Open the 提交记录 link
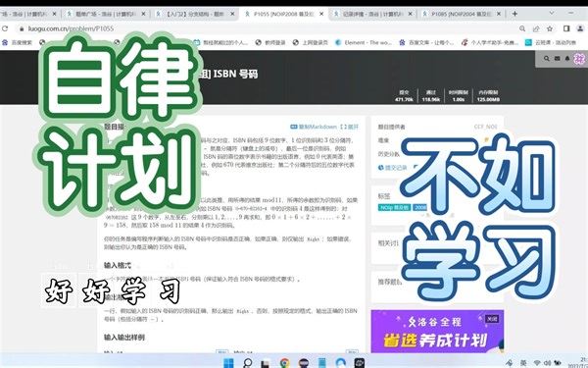Screen dimensions: 588x368 click(393, 168)
